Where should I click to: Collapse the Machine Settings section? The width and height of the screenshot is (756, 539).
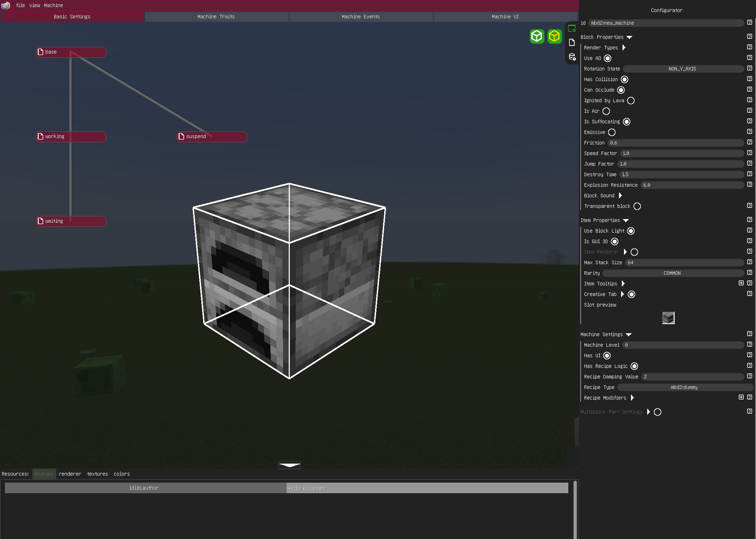[x=629, y=335]
